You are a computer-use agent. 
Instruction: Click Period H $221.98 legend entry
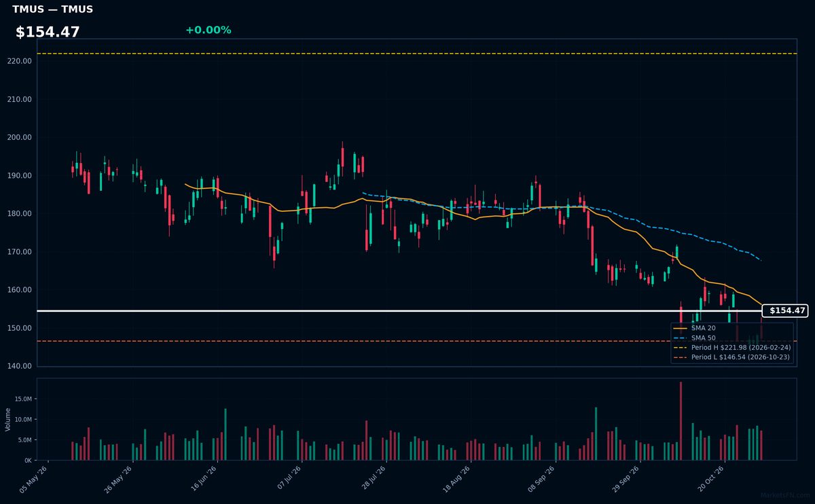coord(731,347)
